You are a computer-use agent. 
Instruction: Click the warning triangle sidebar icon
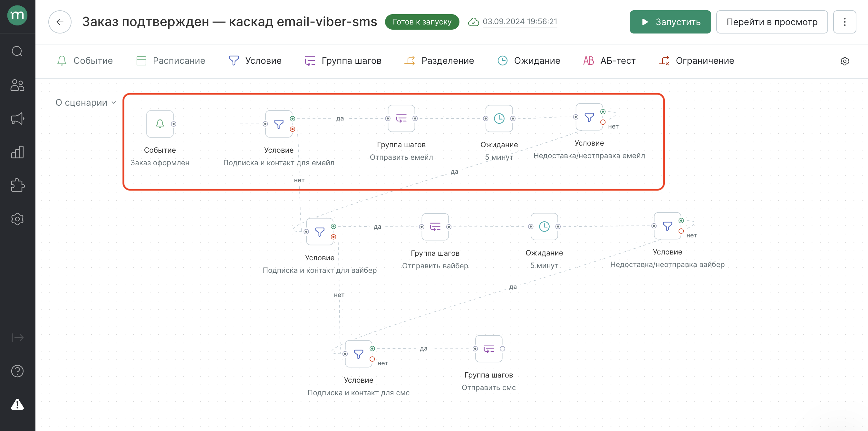pos(17,404)
